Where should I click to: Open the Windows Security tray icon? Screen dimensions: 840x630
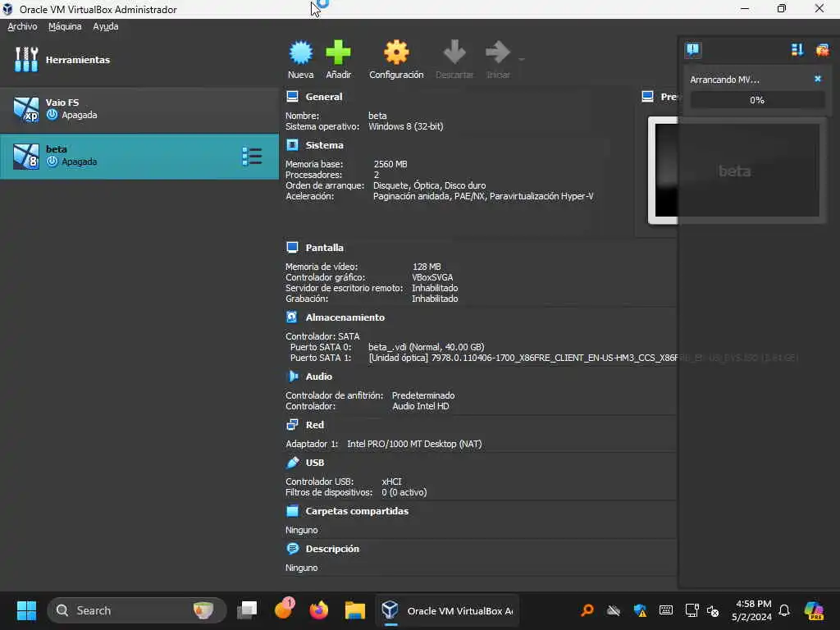click(x=640, y=610)
